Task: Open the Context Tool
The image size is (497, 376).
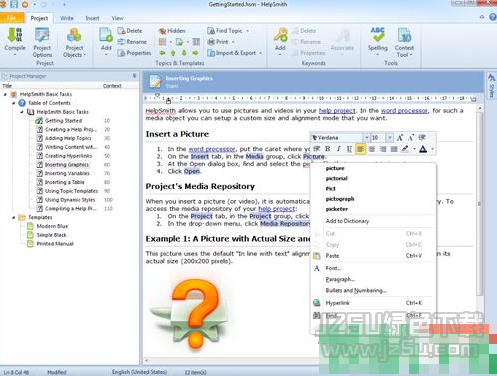Action: [404, 43]
